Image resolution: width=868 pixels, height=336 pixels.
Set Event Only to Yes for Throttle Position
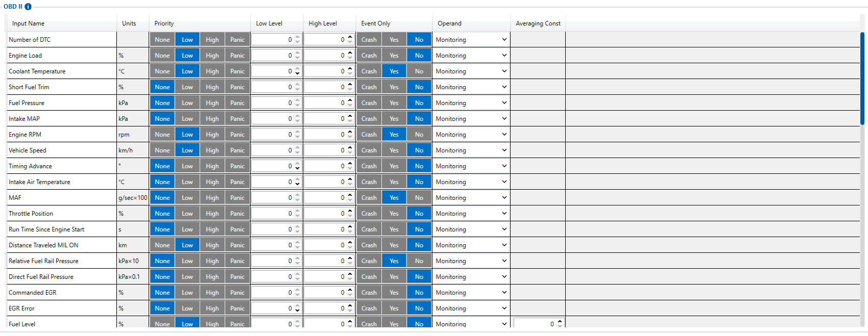tap(394, 214)
